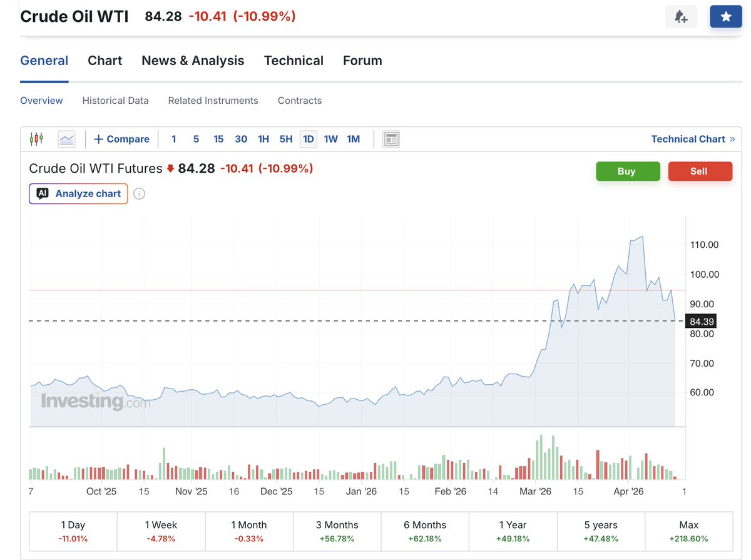Select the 15 minute interval

[x=218, y=139]
